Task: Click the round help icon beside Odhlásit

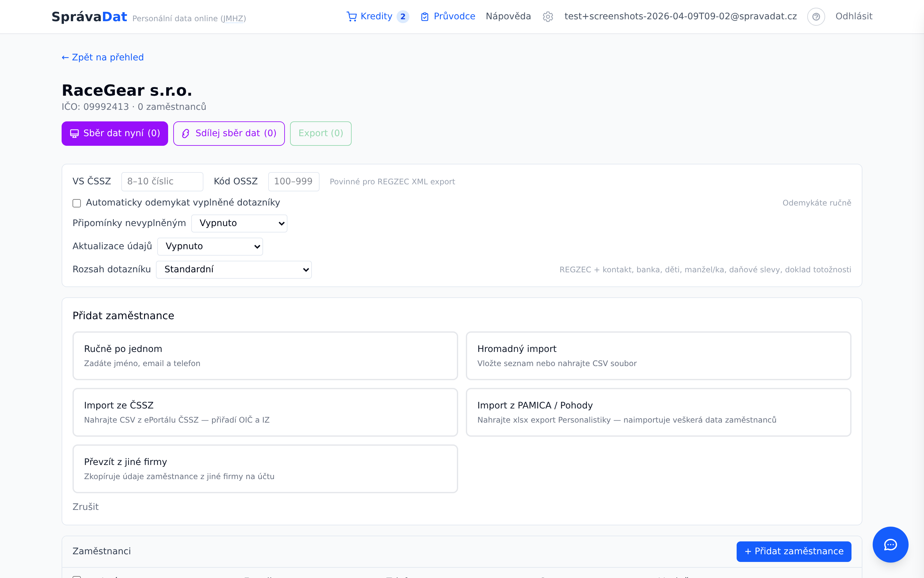Action: pyautogui.click(x=816, y=16)
